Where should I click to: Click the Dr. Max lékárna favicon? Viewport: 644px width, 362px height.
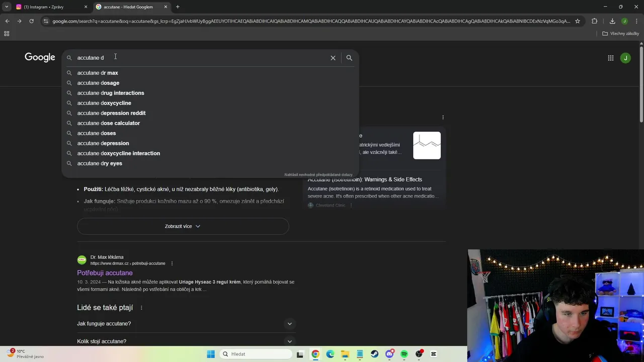coord(82,260)
